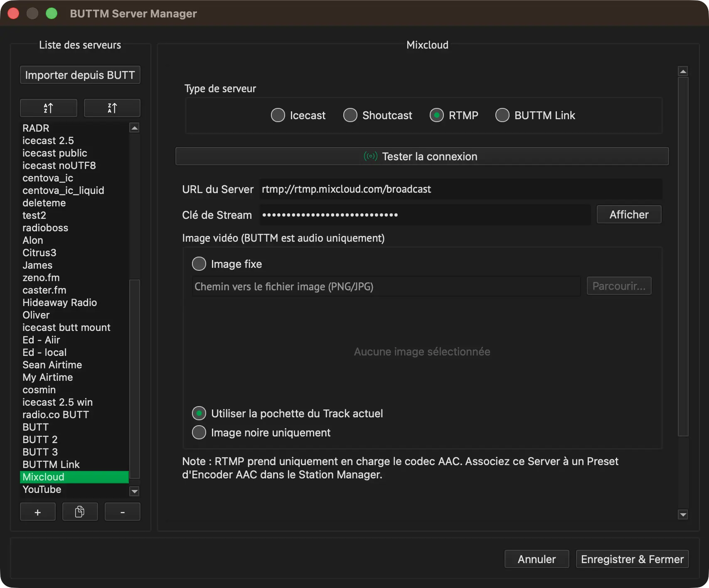Select icecast butt mount entry
The width and height of the screenshot is (709, 588).
point(74,327)
